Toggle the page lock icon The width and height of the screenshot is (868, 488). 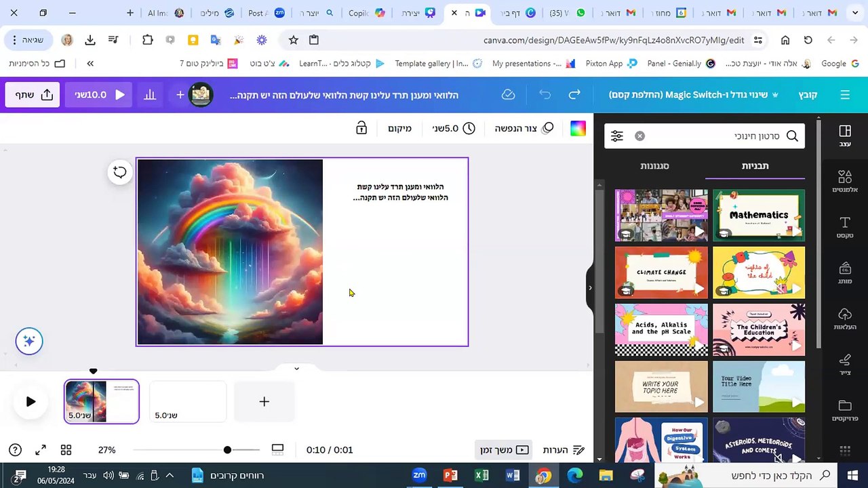[361, 128]
